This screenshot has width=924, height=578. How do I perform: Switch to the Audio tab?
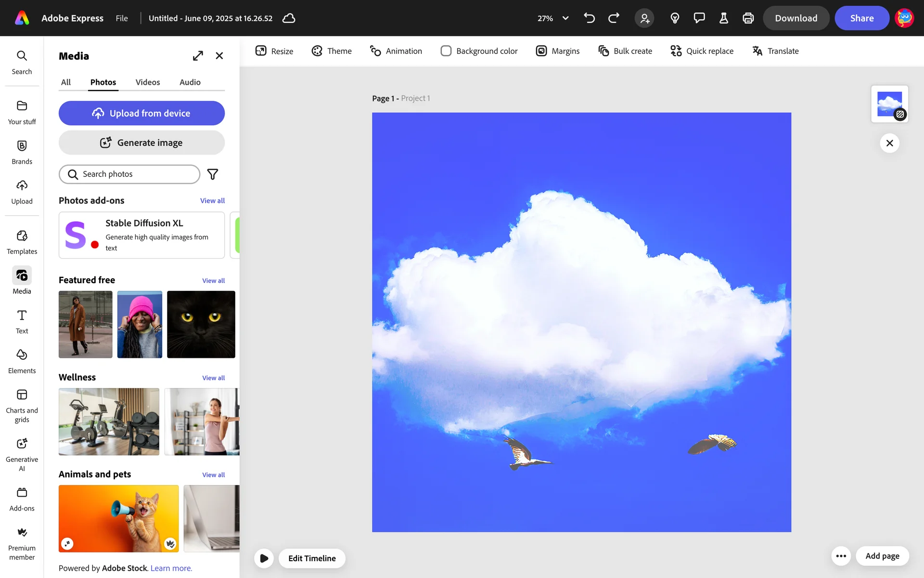tap(190, 82)
